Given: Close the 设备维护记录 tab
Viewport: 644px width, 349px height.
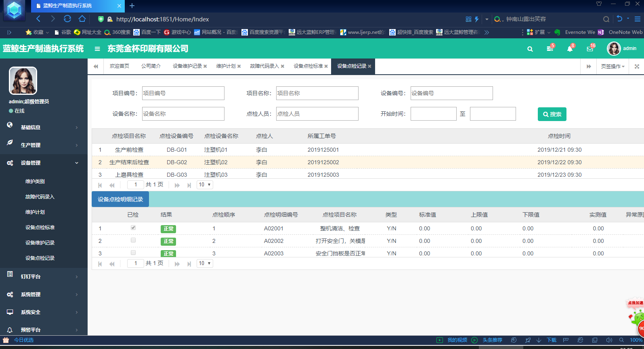Looking at the screenshot, I should (x=205, y=66).
